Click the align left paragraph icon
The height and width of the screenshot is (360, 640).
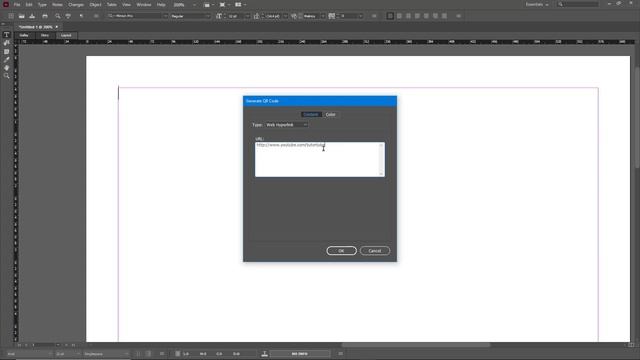(390, 16)
